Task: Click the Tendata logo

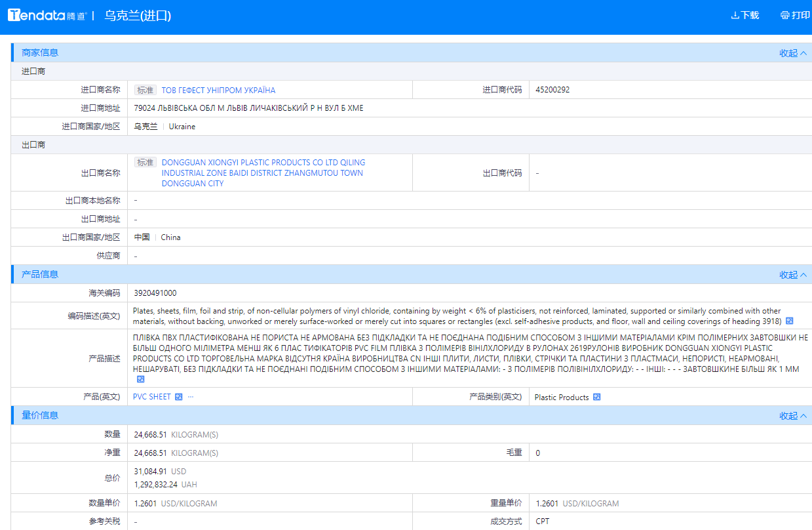Action: [47, 16]
